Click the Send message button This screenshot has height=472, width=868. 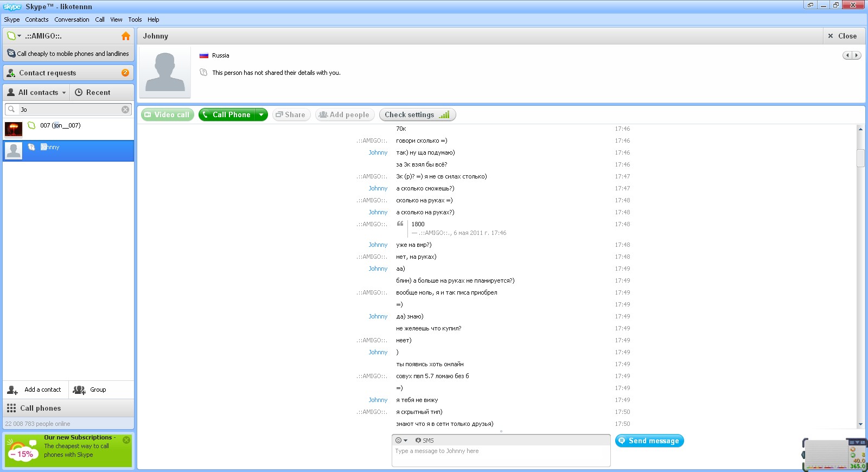649,441
